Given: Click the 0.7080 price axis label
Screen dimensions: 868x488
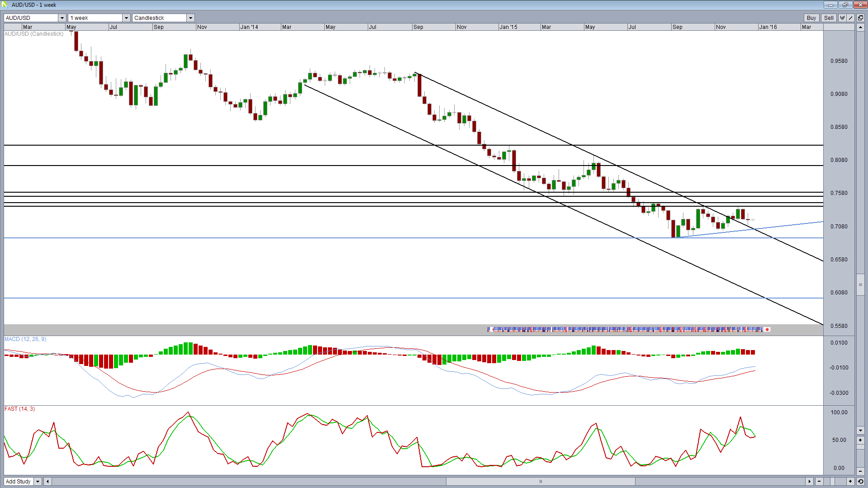Looking at the screenshot, I should pos(839,227).
